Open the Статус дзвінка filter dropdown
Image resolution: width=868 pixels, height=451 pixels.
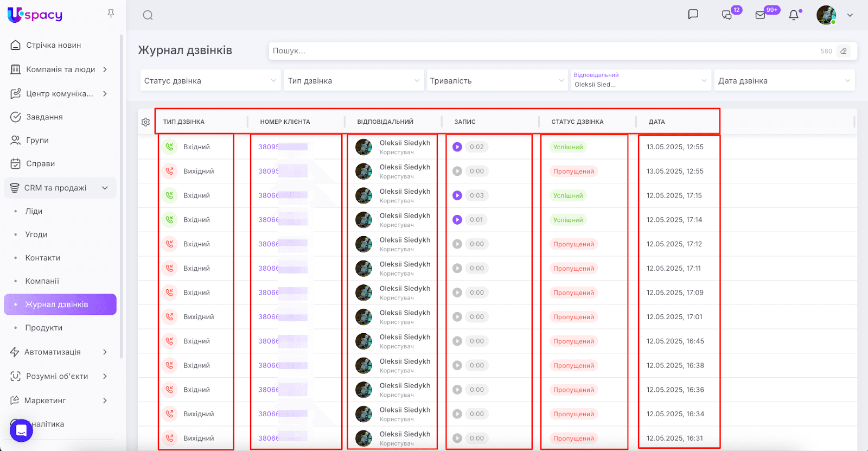click(x=210, y=81)
